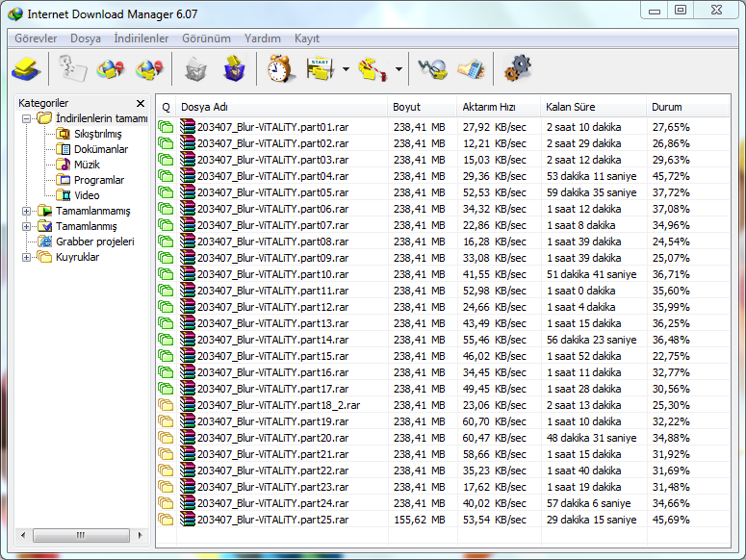Sort by the Boyut column header
746x560 pixels.
(423, 107)
